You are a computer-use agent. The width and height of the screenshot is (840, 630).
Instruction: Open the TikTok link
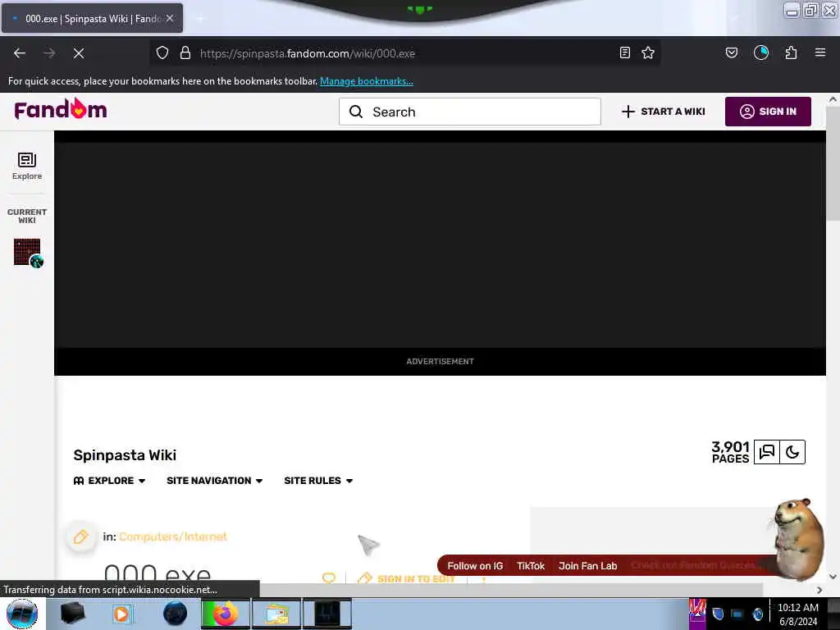point(531,566)
